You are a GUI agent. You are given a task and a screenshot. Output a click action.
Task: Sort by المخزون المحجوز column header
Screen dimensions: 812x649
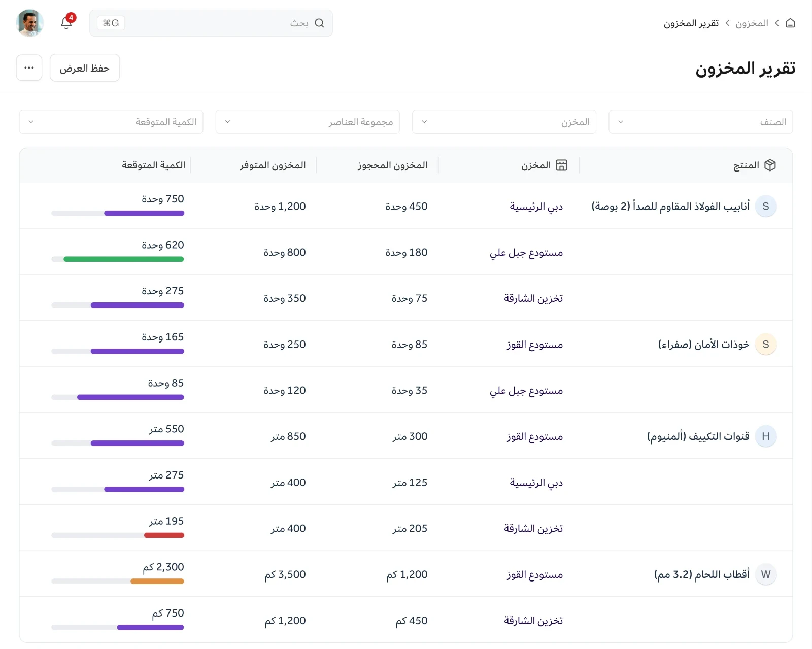(x=392, y=165)
